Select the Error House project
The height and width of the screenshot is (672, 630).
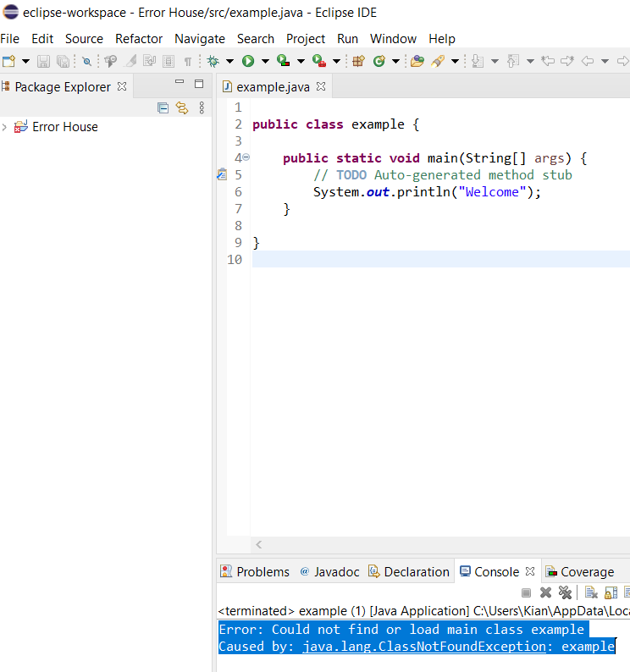coord(64,127)
